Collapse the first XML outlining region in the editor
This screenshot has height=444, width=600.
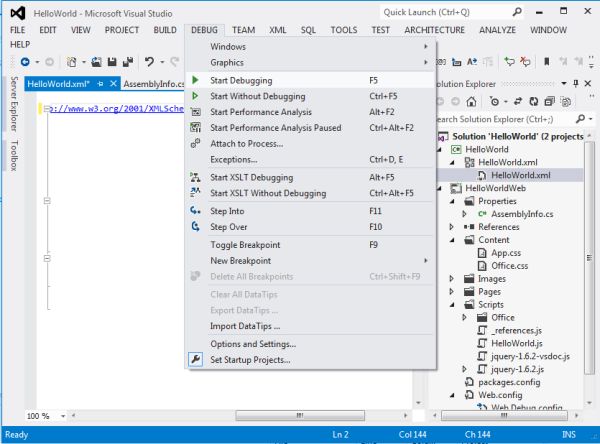tap(47, 109)
